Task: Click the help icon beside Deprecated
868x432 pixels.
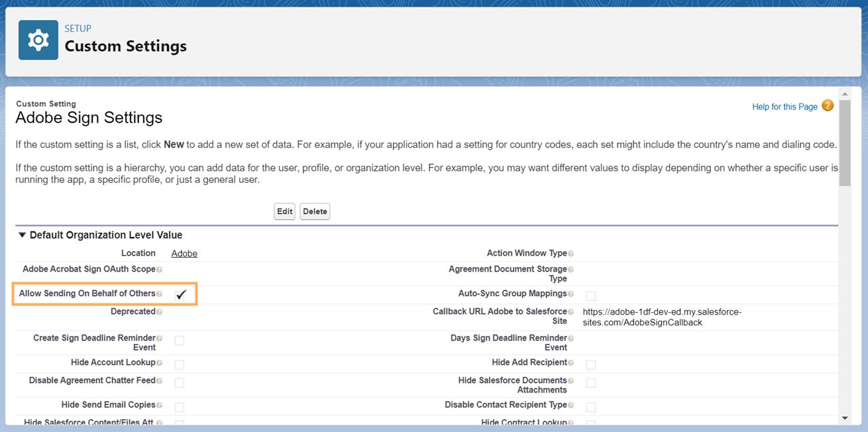Action: [159, 312]
